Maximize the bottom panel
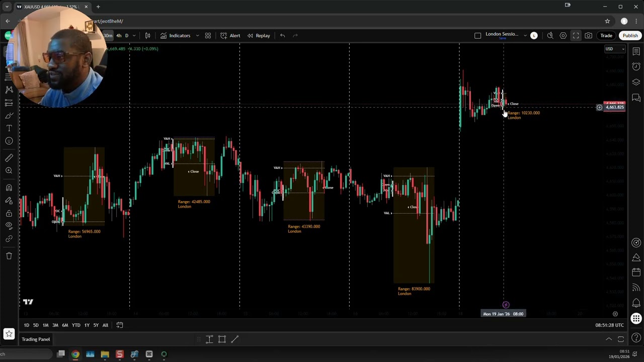 [621, 339]
